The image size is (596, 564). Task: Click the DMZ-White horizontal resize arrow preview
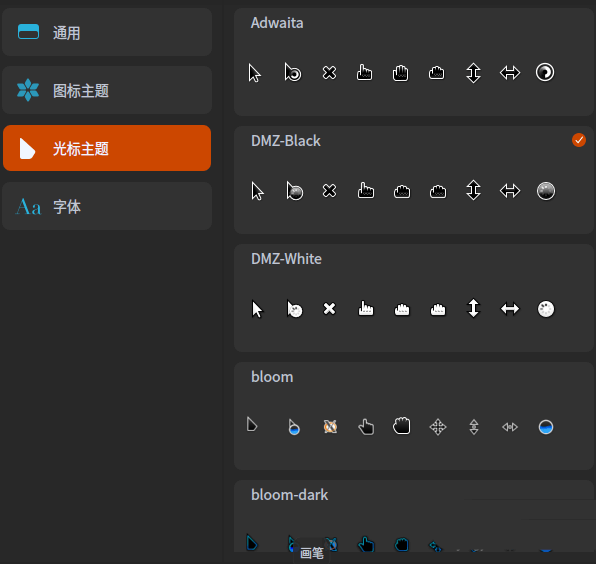[510, 309]
